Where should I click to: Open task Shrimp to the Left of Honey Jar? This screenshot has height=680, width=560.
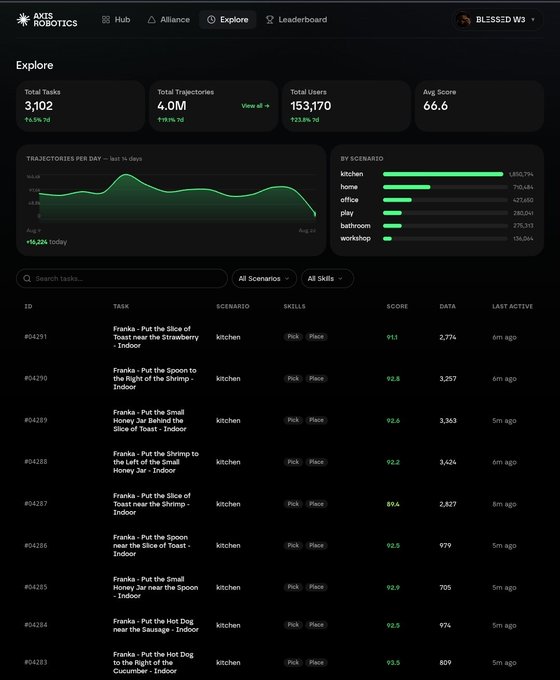(x=156, y=462)
